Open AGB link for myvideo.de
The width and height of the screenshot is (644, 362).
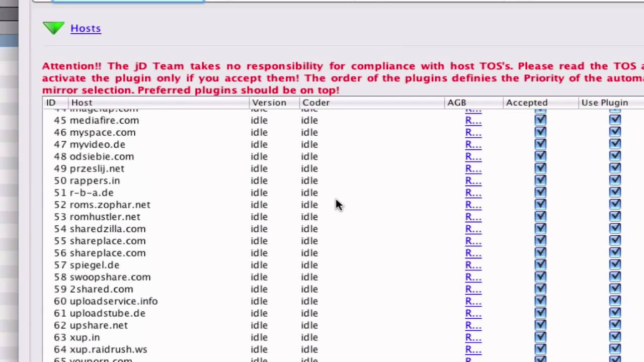[x=473, y=144]
